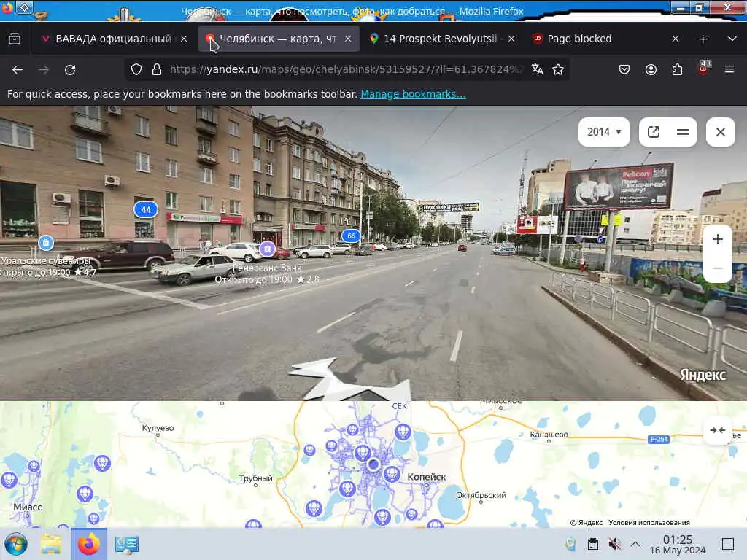Open the Firefox View recent browsing icon
Image resolution: width=747 pixels, height=560 pixels.
[15, 39]
